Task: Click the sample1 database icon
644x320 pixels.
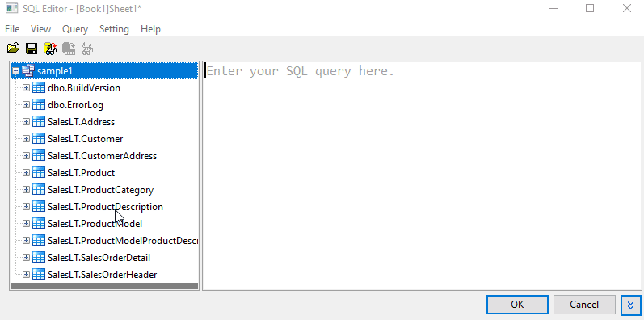Action: (x=28, y=71)
